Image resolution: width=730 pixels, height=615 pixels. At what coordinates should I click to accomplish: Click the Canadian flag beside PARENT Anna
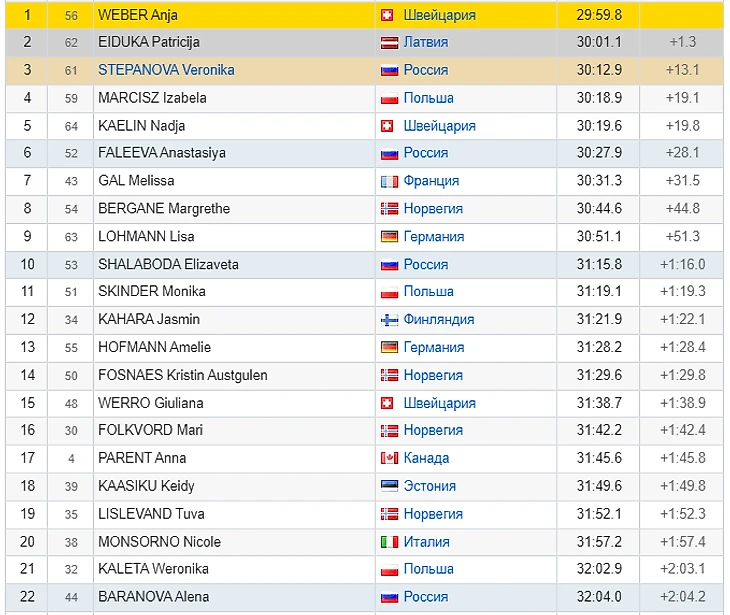pos(390,458)
